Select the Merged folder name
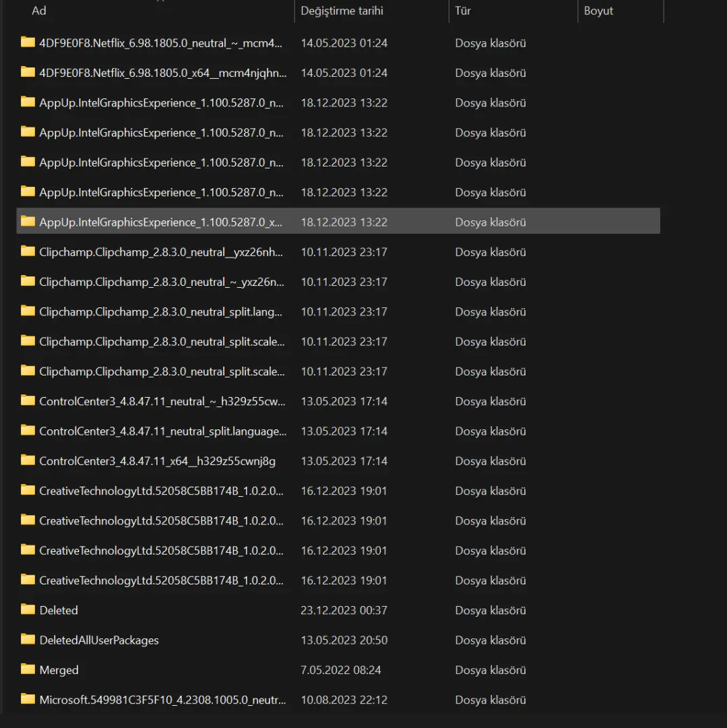Viewport: 727px width, 728px height. point(59,670)
